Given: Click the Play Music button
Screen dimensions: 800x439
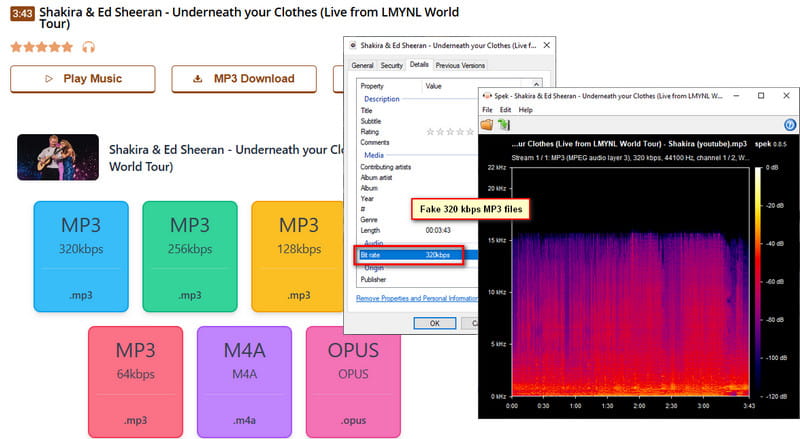Looking at the screenshot, I should [83, 79].
